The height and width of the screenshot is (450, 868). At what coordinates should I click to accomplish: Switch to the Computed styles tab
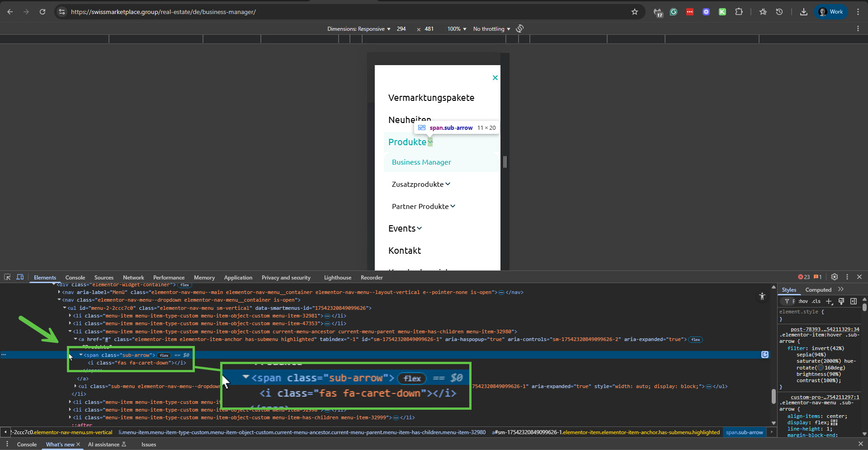[818, 290]
